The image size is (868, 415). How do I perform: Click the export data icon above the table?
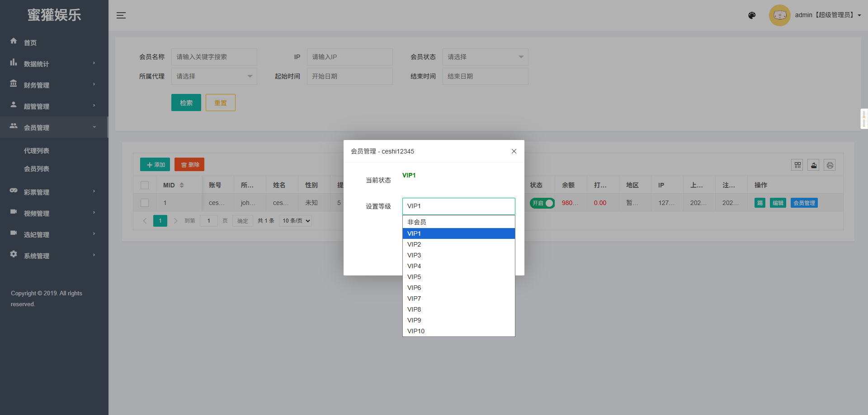pyautogui.click(x=813, y=165)
